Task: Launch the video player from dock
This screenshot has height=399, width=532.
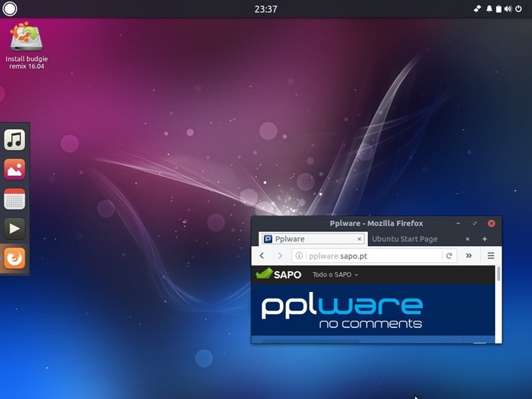Action: pos(15,228)
